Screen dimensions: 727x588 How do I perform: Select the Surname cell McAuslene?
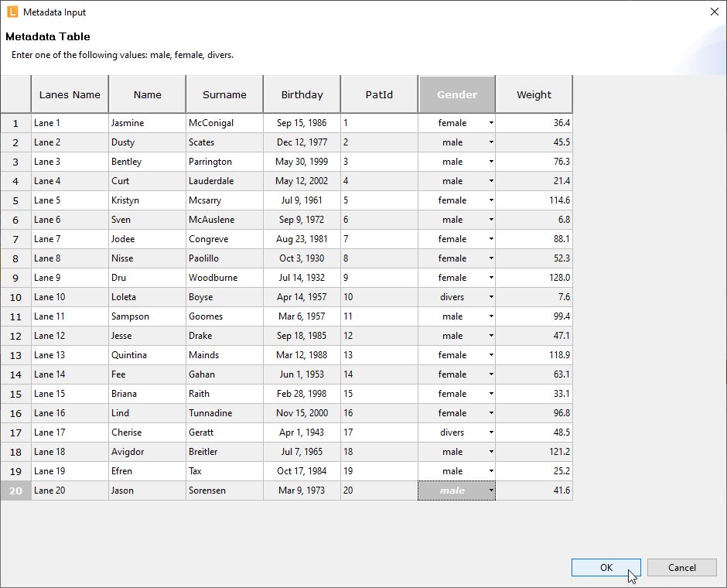(224, 220)
